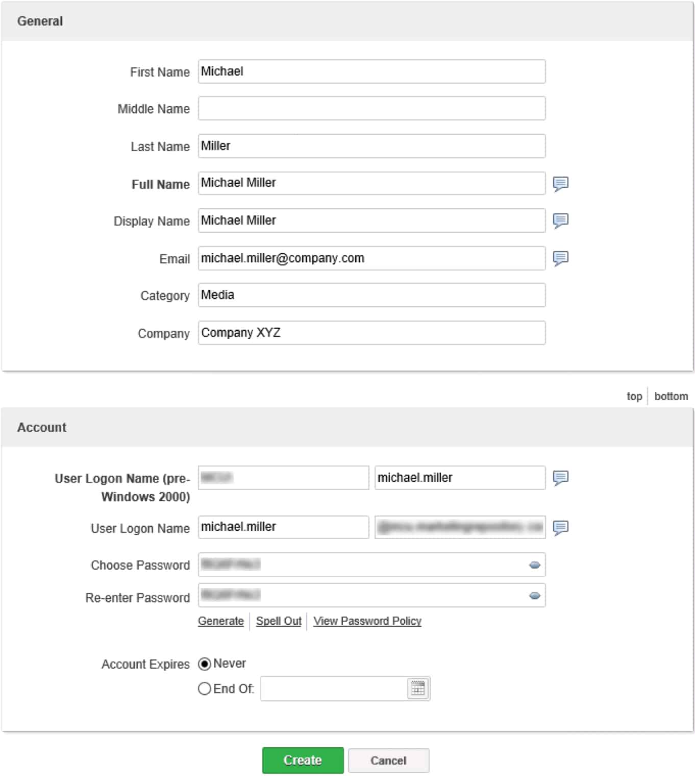Open View Password Policy link
This screenshot has height=784, width=695.
point(367,621)
